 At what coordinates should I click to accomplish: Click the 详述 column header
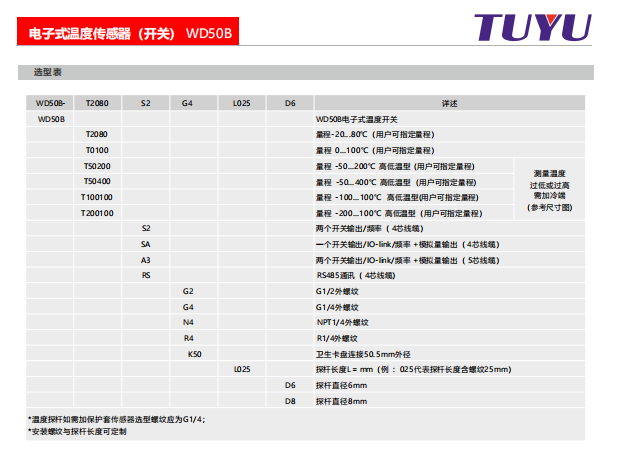click(x=449, y=103)
